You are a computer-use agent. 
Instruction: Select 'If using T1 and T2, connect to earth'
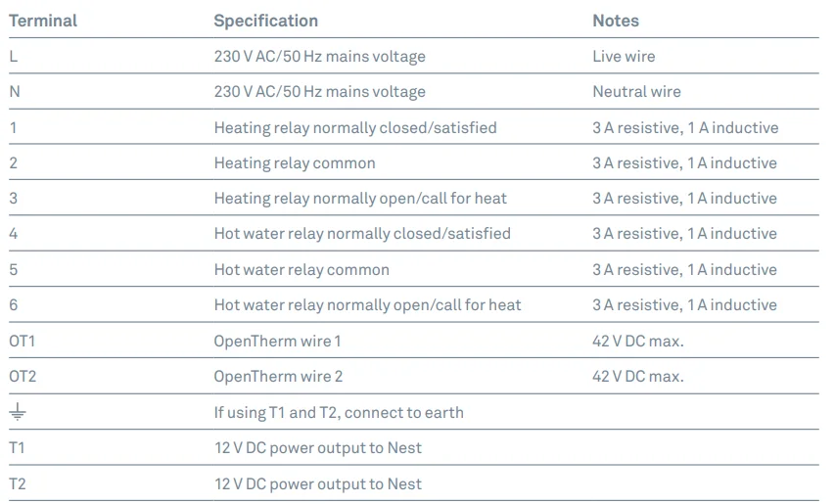point(339,412)
